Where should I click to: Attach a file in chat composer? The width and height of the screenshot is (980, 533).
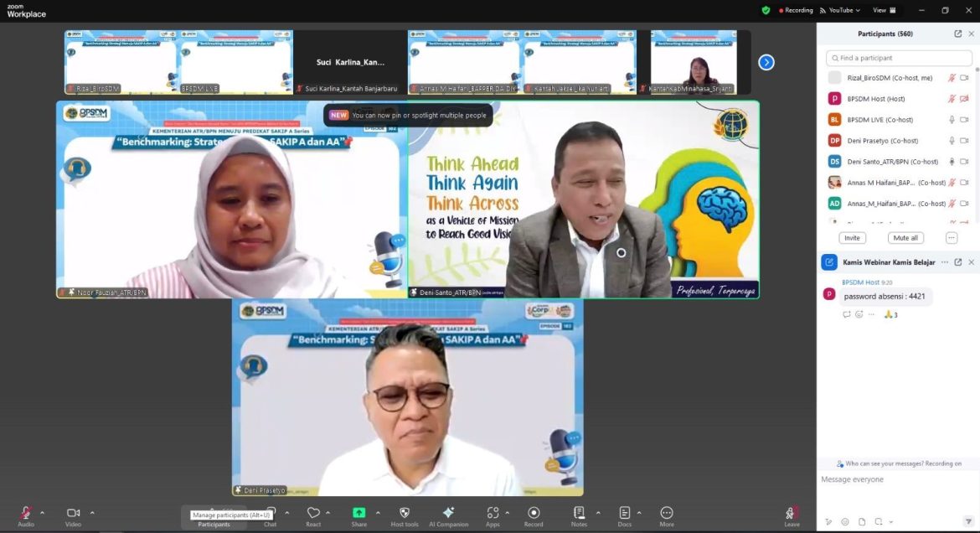coord(862,522)
